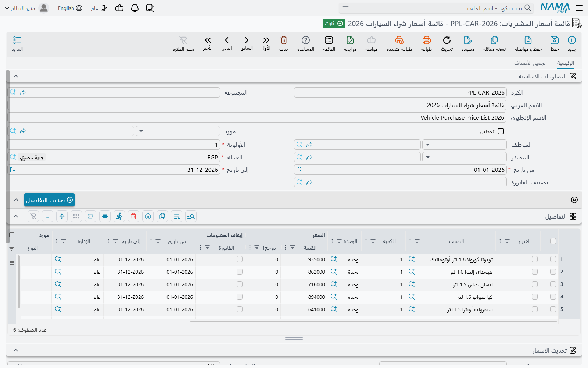Click طباعة متعددة multi-print icon
The image size is (588, 368).
pos(399,40)
